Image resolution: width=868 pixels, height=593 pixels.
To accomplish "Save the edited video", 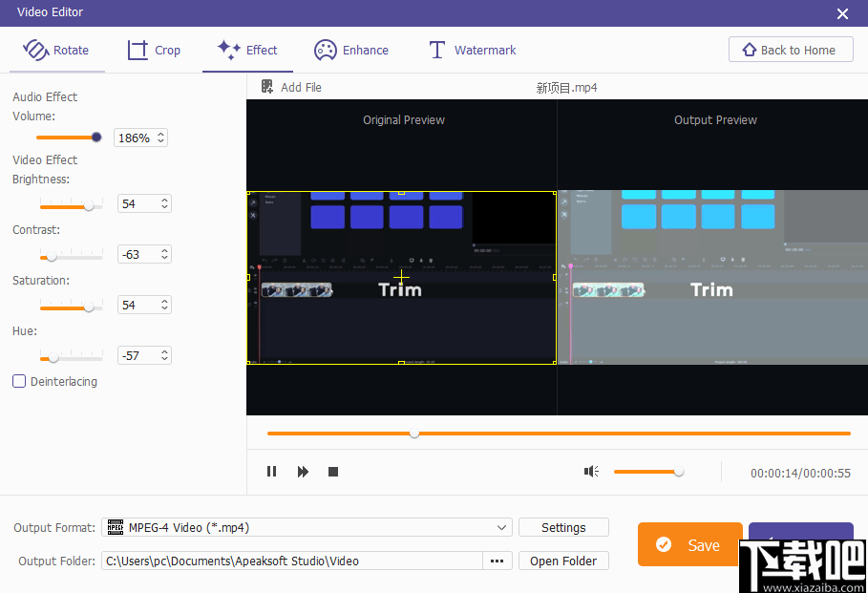I will point(689,544).
